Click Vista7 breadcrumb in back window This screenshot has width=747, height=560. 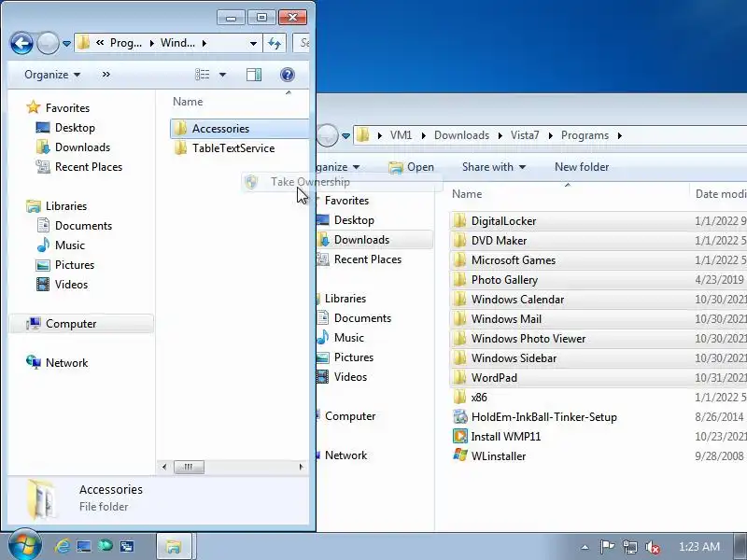click(x=525, y=135)
